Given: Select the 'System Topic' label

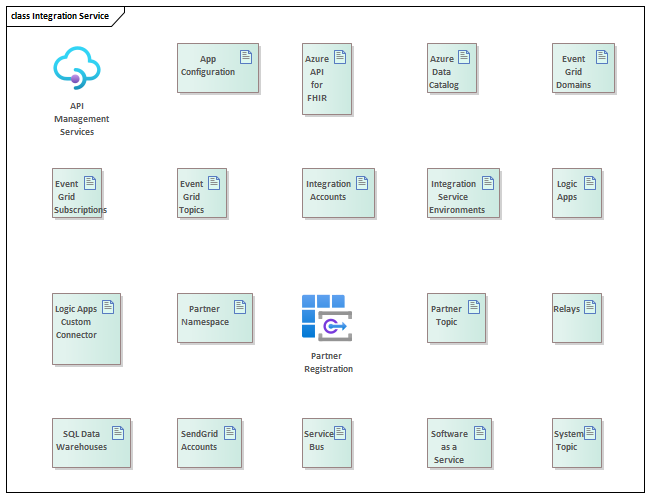Looking at the screenshot, I should pos(569,440).
